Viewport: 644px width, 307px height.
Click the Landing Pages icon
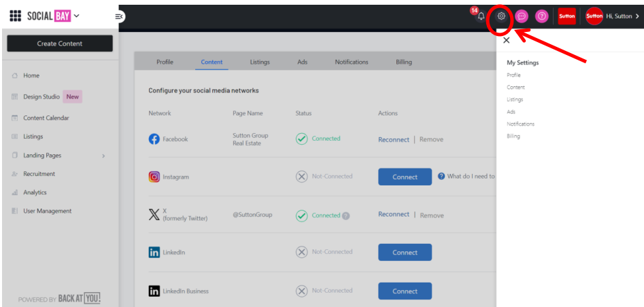click(15, 155)
